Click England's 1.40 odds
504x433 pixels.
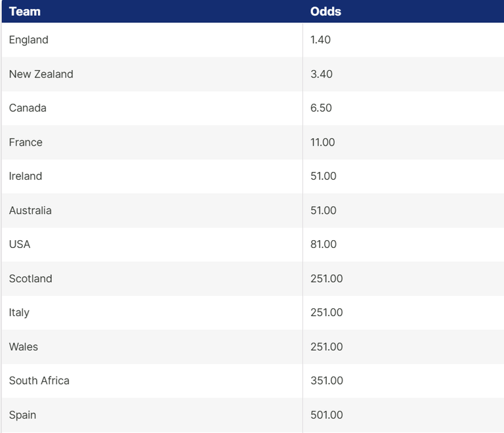pyautogui.click(x=320, y=40)
